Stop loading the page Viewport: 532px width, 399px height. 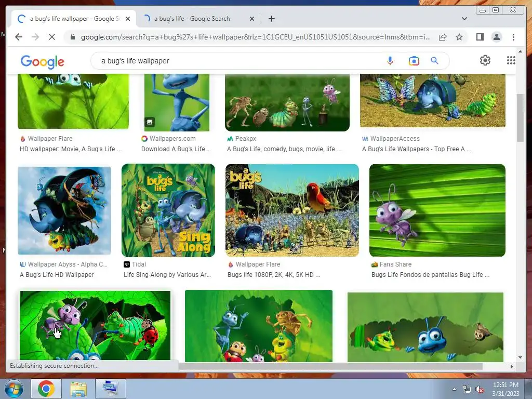(x=52, y=37)
